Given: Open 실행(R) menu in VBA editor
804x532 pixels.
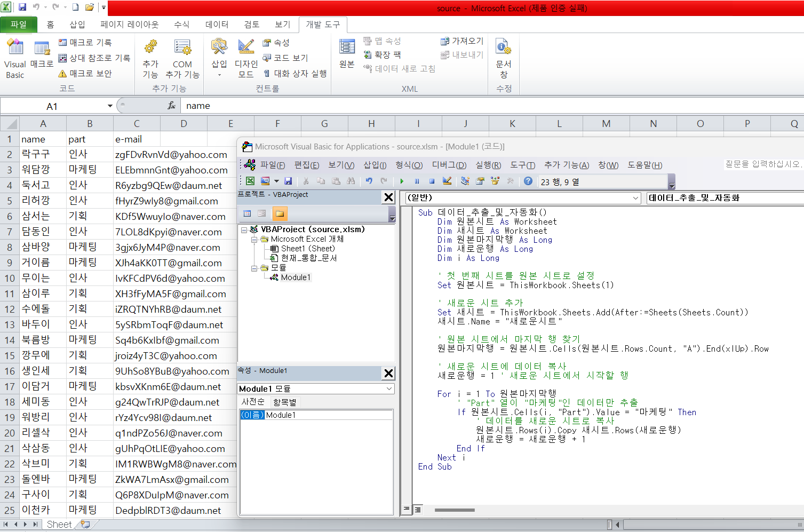Looking at the screenshot, I should coord(488,165).
